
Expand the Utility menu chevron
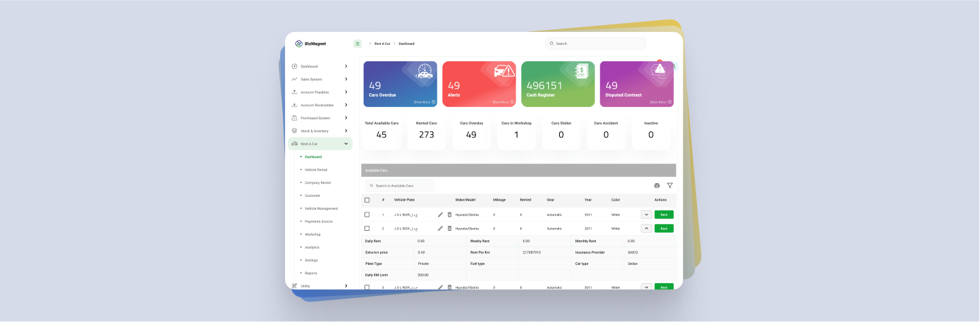346,286
